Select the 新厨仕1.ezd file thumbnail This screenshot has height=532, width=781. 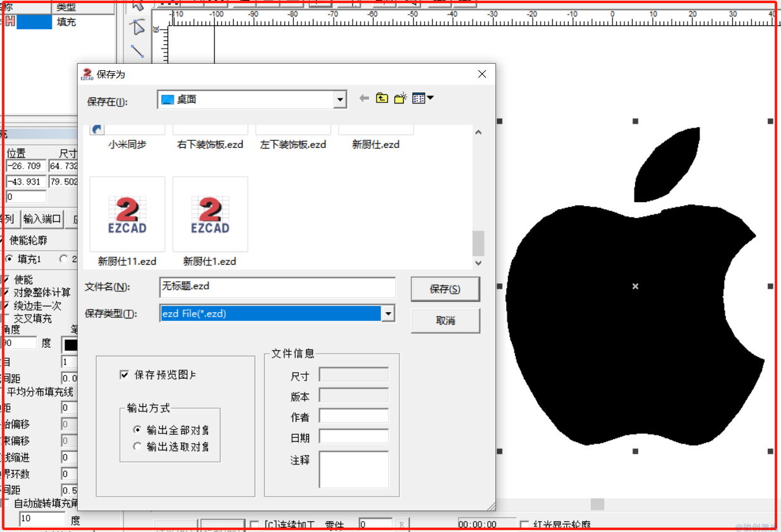(x=210, y=214)
